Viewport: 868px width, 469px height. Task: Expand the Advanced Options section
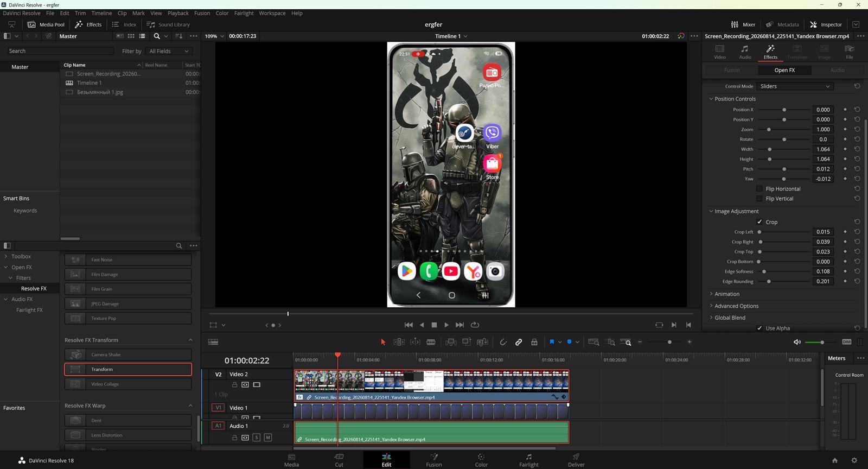click(711, 306)
